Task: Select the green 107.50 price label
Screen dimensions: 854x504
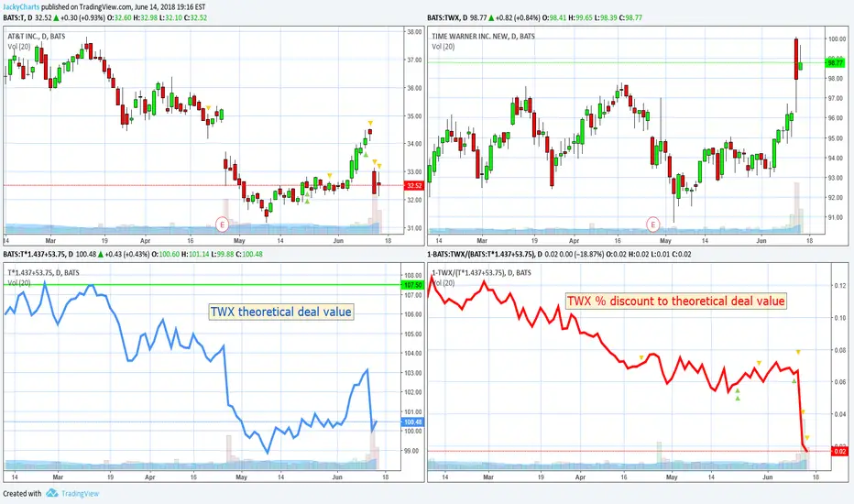Action: (x=412, y=285)
